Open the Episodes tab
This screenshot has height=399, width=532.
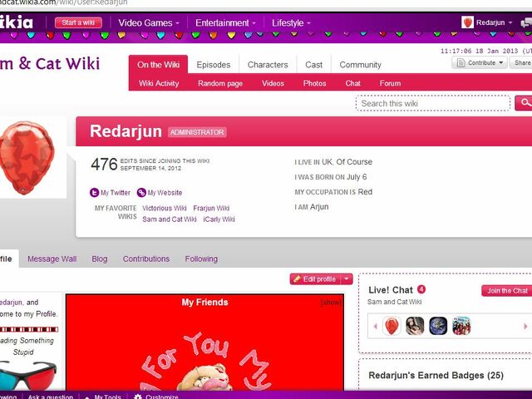[x=214, y=65]
